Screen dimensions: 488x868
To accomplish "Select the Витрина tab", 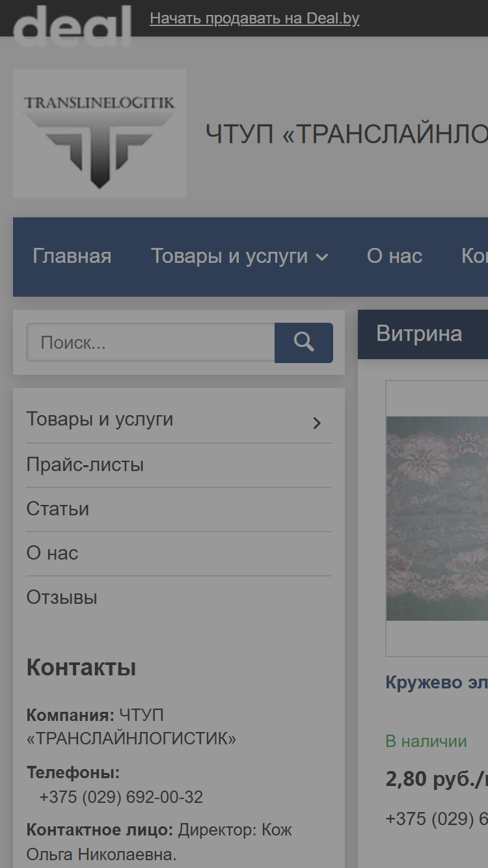I will 419,334.
